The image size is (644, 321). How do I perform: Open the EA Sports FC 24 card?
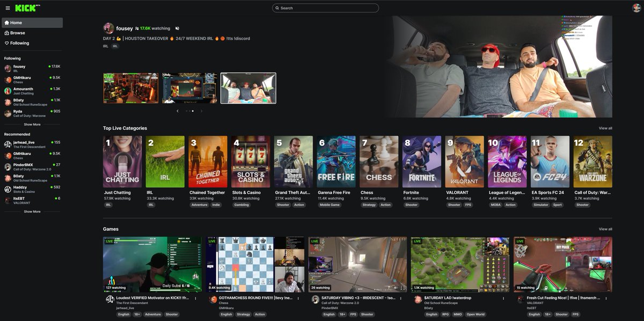click(550, 162)
